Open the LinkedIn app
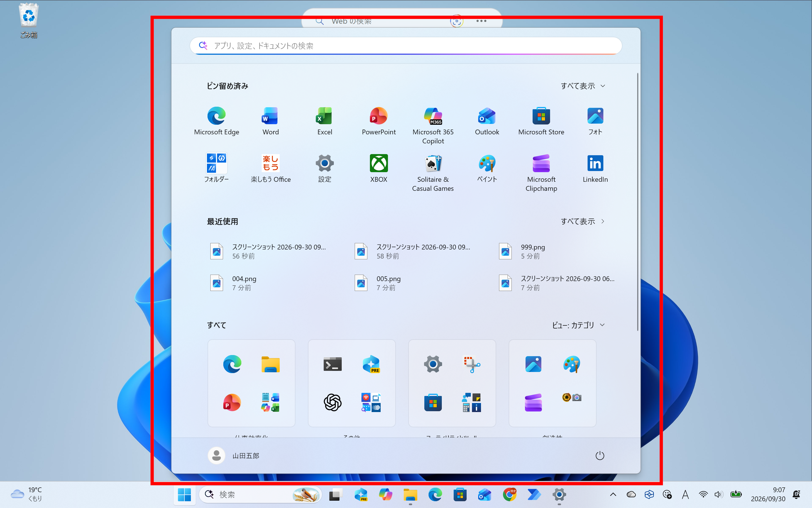The image size is (812, 508). pyautogui.click(x=595, y=168)
